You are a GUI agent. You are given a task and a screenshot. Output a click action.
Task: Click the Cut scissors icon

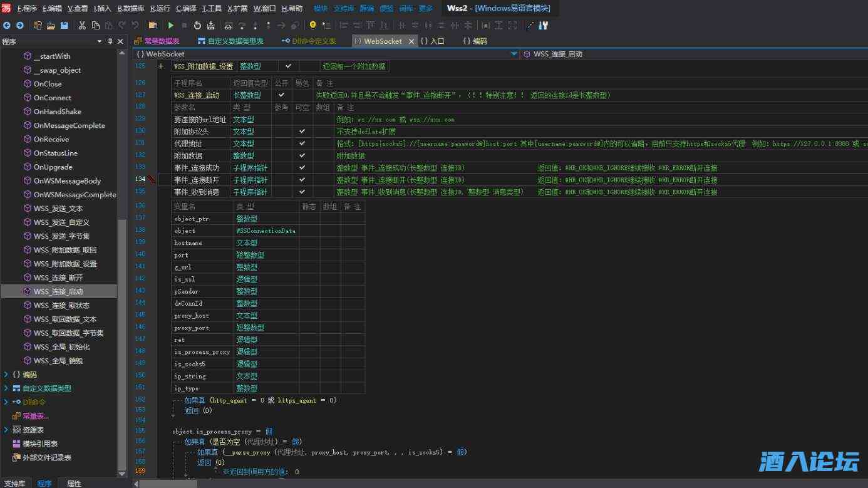click(x=82, y=26)
